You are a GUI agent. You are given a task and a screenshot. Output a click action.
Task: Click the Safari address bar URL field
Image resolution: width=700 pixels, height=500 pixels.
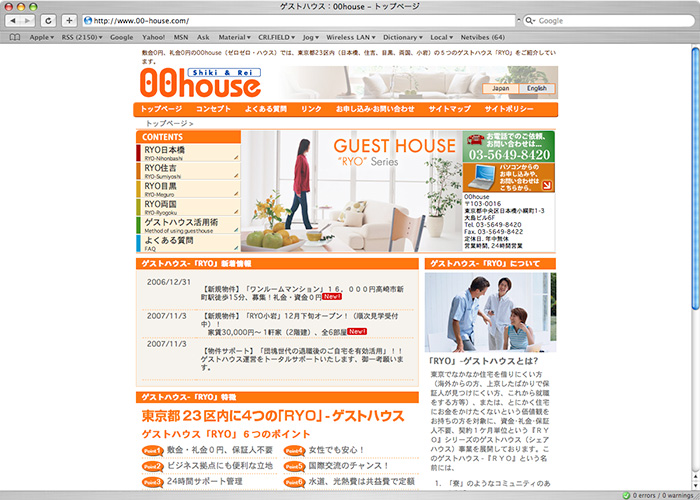coord(299,21)
